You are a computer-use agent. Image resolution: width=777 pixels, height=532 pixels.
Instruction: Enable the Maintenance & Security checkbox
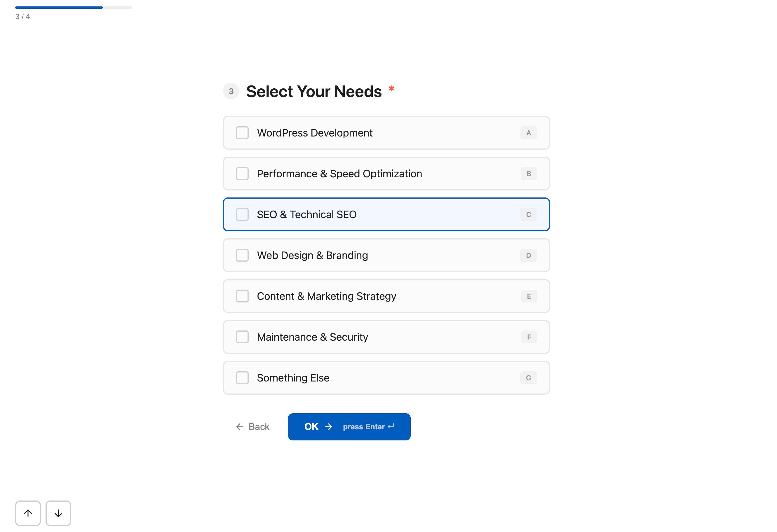(x=242, y=337)
